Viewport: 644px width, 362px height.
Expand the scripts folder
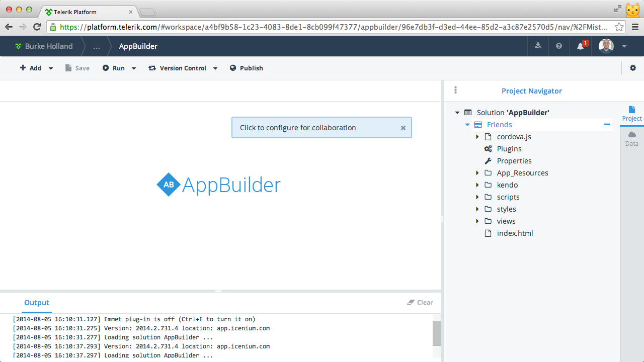pos(477,197)
